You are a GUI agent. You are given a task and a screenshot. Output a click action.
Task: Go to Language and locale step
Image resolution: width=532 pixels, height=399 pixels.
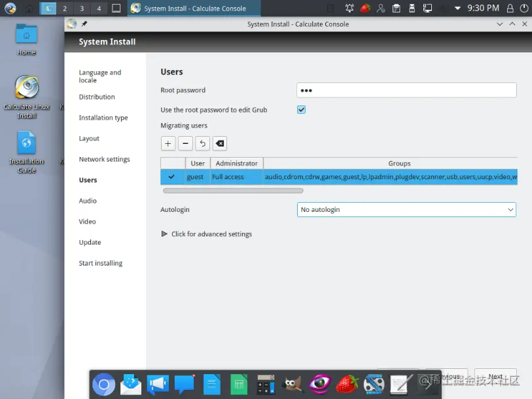pyautogui.click(x=100, y=77)
